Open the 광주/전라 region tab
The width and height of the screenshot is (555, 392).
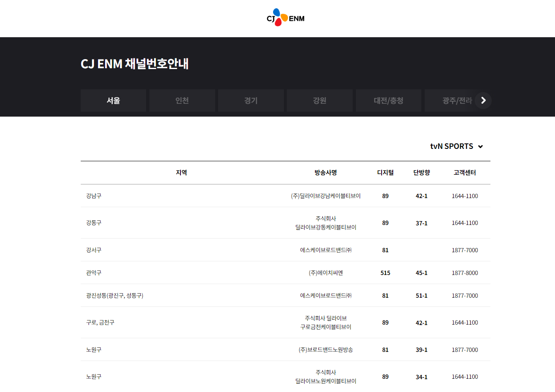point(457,100)
